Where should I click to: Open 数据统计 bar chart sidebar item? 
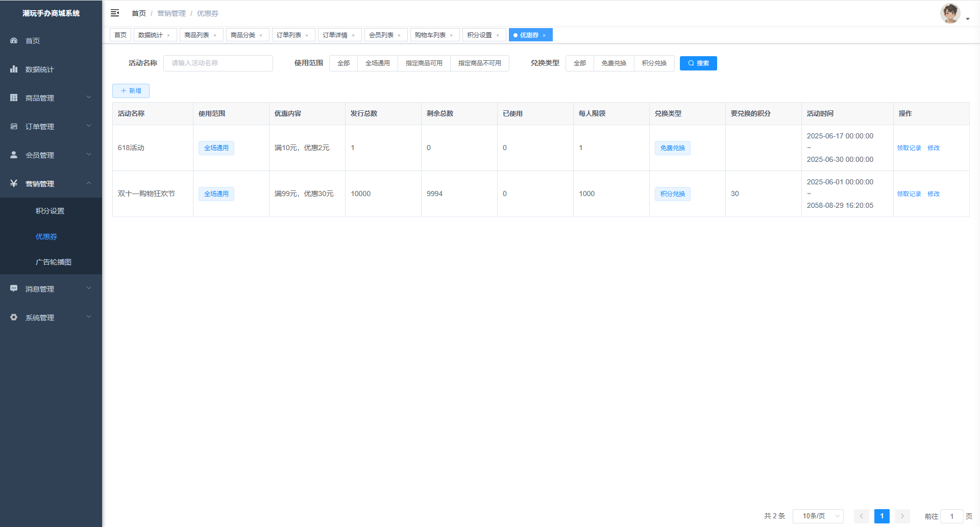click(x=14, y=69)
